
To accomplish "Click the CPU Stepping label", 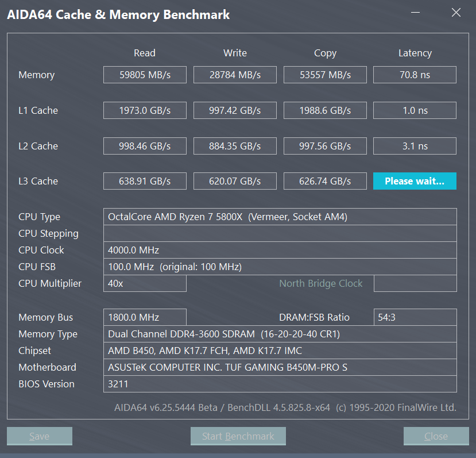I will [49, 234].
